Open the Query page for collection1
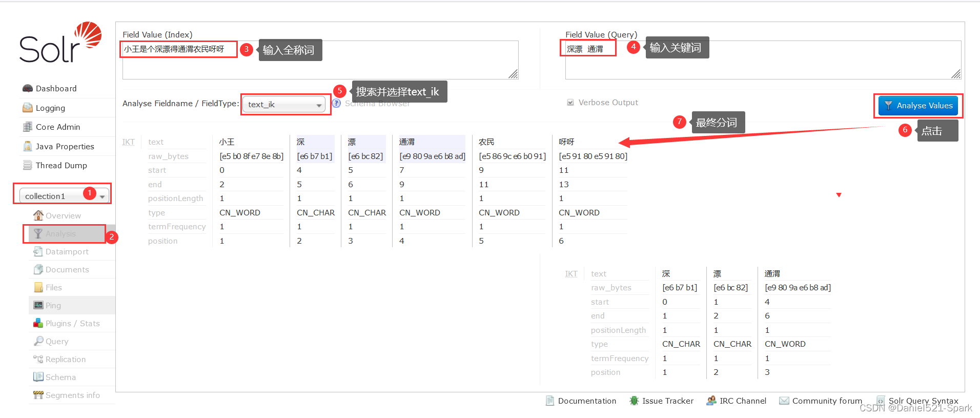This screenshot has height=418, width=980. point(57,341)
